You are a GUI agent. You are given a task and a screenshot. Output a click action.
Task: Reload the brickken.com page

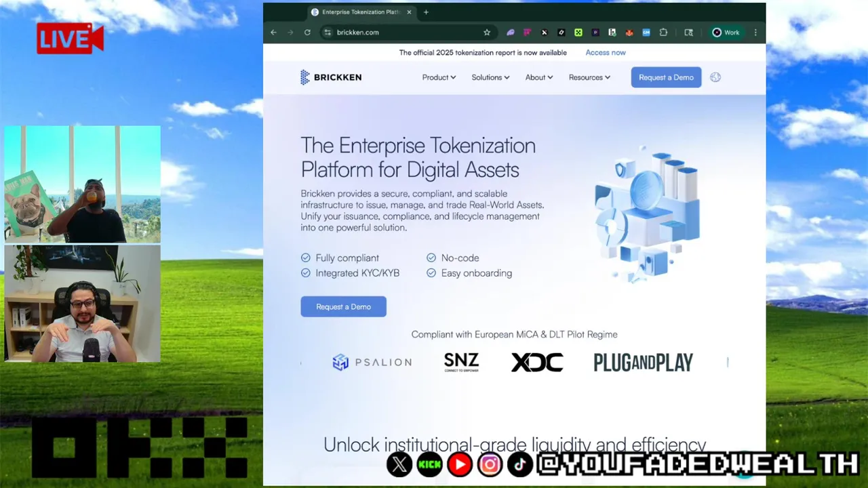pos(307,33)
